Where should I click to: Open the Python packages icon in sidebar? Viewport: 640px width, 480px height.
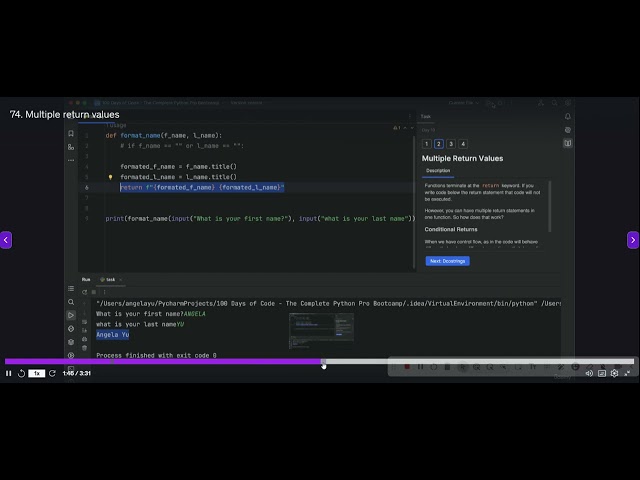point(71,342)
